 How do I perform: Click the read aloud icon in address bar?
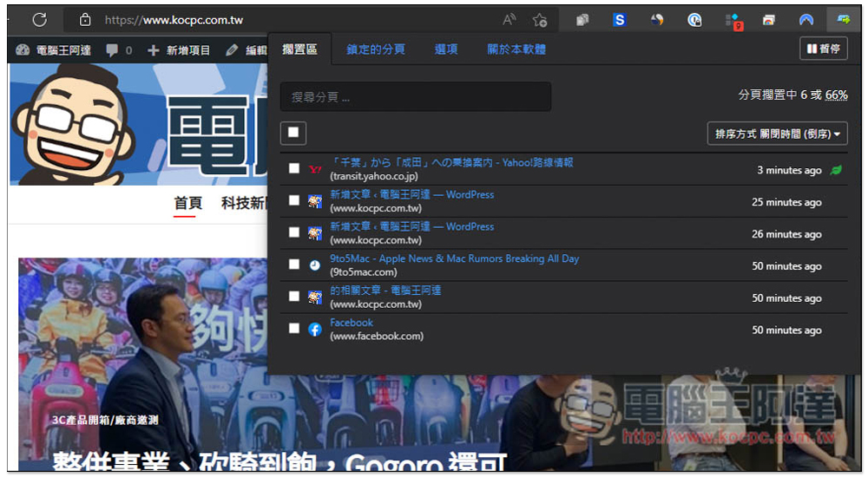point(510,19)
